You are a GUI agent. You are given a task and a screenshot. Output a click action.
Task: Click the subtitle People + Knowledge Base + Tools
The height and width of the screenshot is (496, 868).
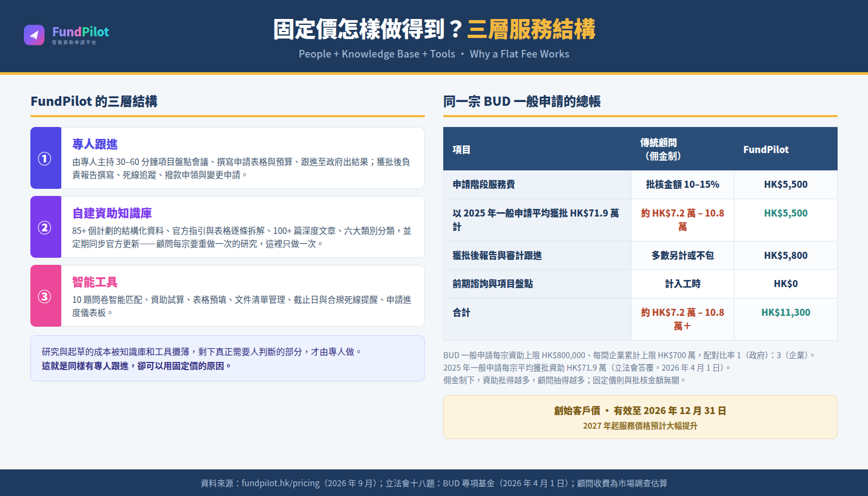(377, 54)
